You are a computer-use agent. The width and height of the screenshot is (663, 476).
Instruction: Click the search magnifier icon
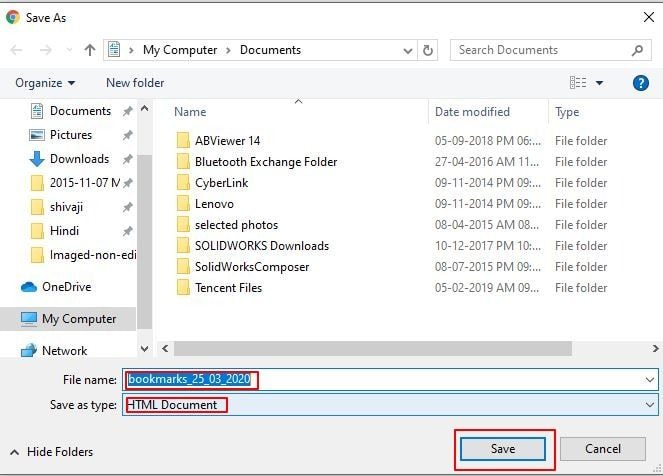click(637, 50)
